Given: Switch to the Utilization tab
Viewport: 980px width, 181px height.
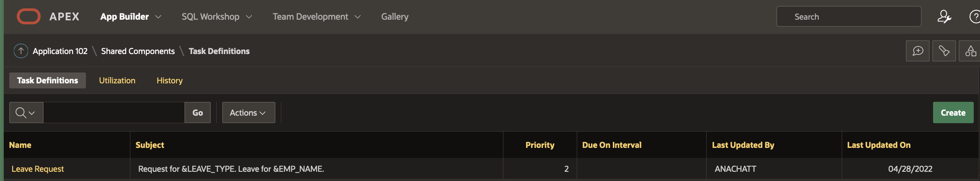Looking at the screenshot, I should pyautogui.click(x=117, y=80).
